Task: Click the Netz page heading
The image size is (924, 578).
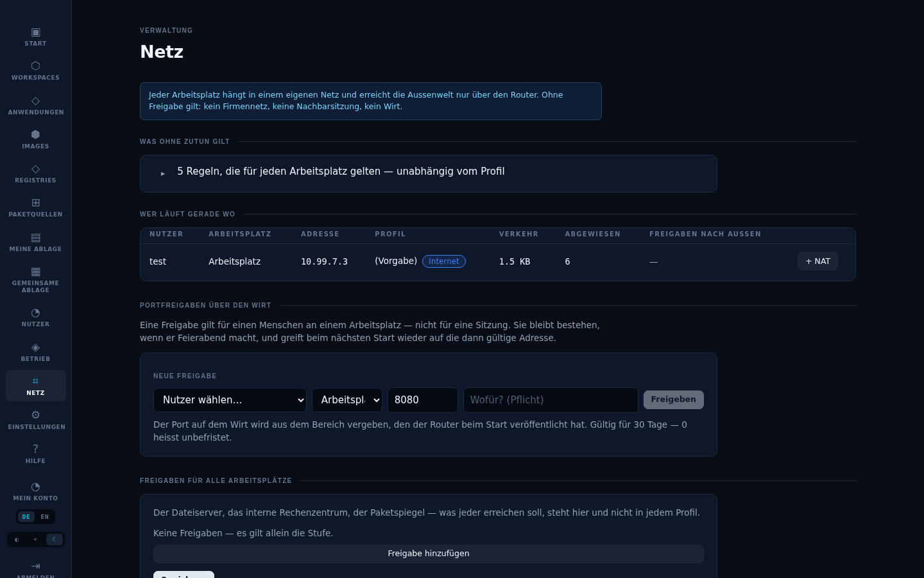Action: 162,51
